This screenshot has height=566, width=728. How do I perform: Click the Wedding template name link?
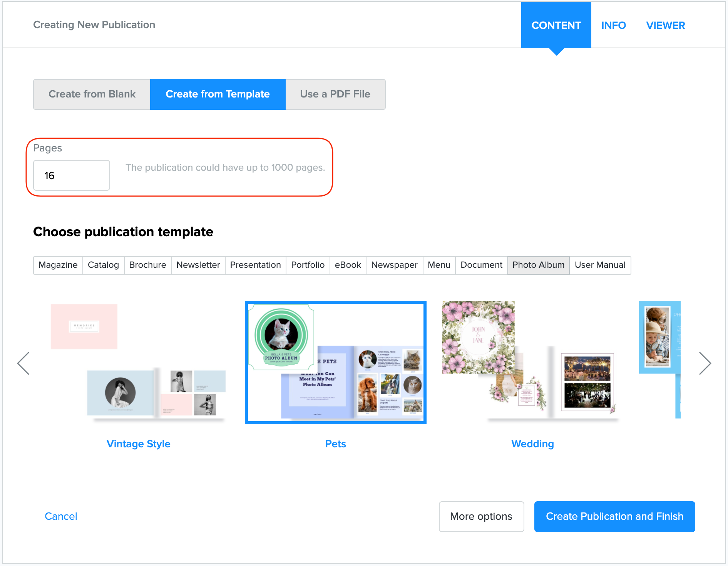(x=532, y=444)
